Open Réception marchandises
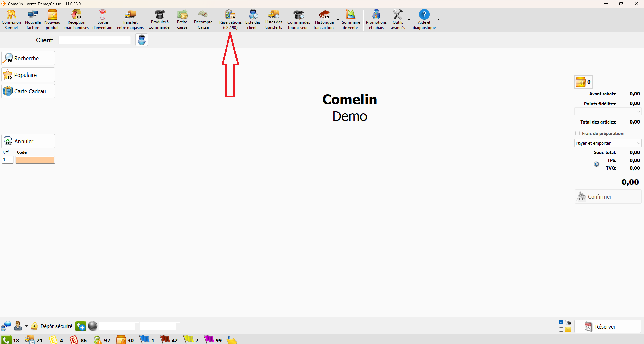644x344 pixels. [x=76, y=19]
